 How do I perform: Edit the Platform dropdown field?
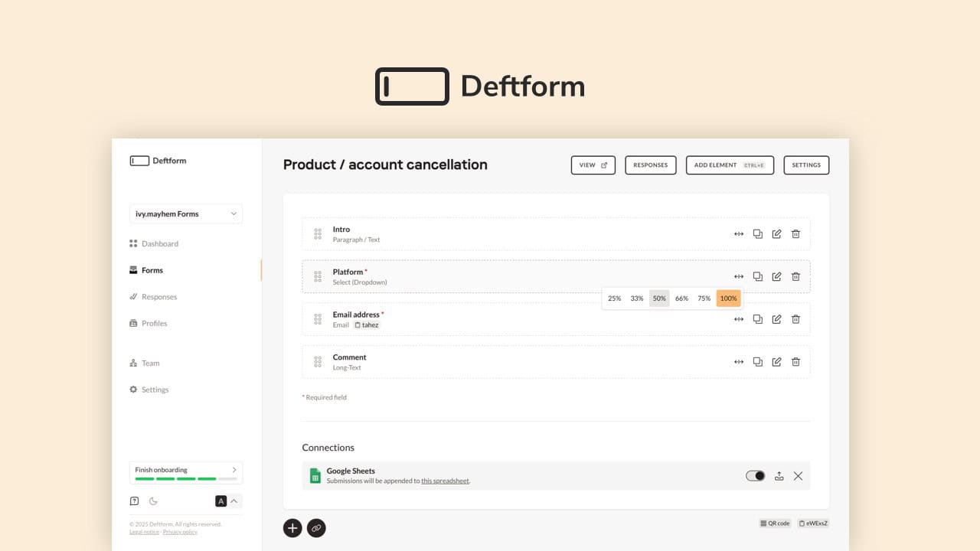click(776, 276)
